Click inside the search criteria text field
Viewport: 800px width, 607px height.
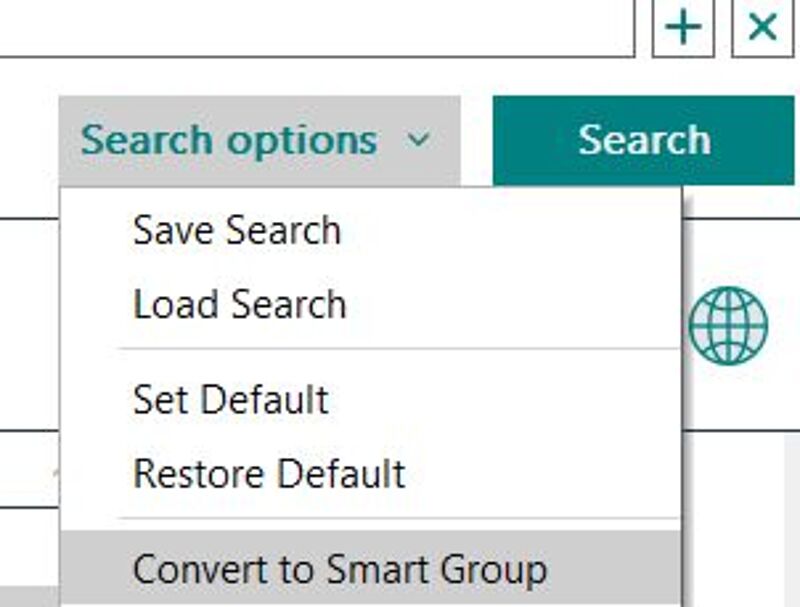click(317, 28)
